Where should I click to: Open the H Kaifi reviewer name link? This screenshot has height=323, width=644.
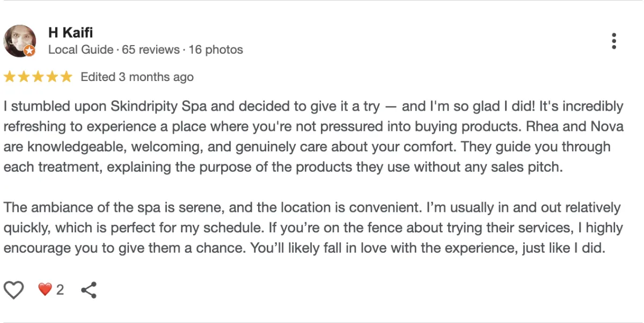tap(70, 33)
